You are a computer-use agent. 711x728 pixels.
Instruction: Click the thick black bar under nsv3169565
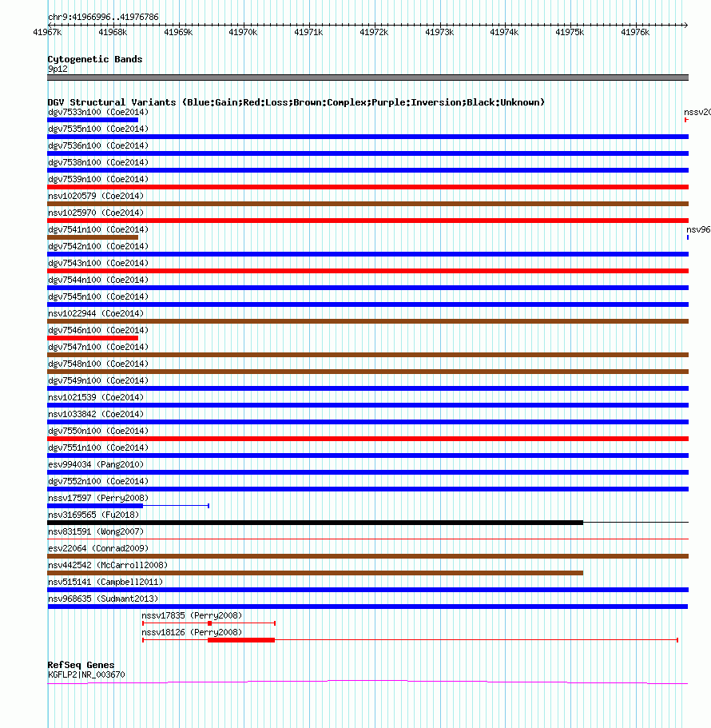tap(315, 523)
